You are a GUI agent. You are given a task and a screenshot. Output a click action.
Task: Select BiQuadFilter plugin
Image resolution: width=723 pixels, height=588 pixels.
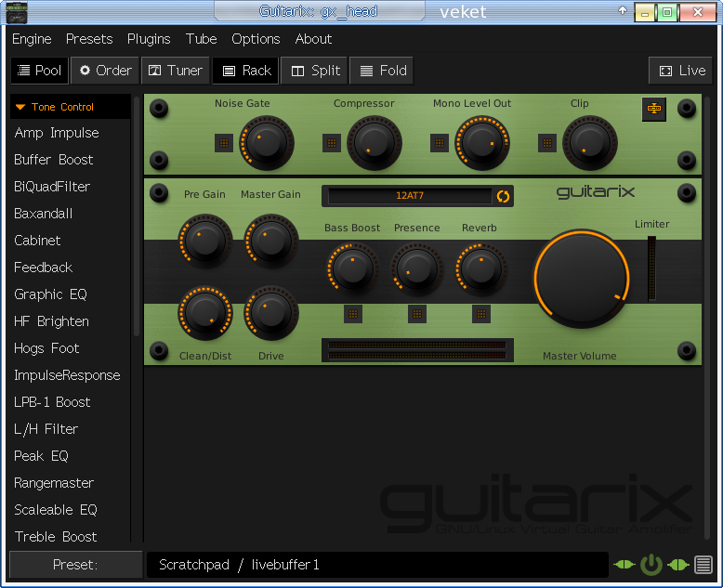(52, 187)
